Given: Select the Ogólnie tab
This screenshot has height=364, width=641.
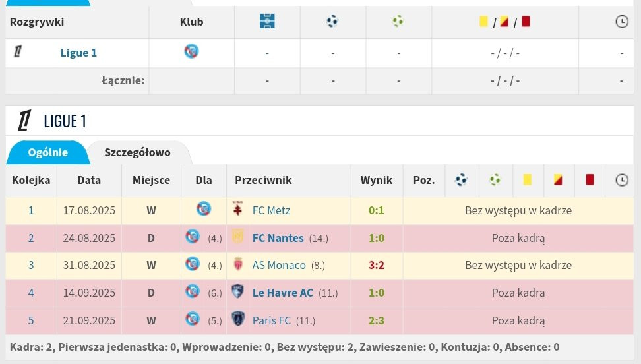Looking at the screenshot, I should pos(47,152).
